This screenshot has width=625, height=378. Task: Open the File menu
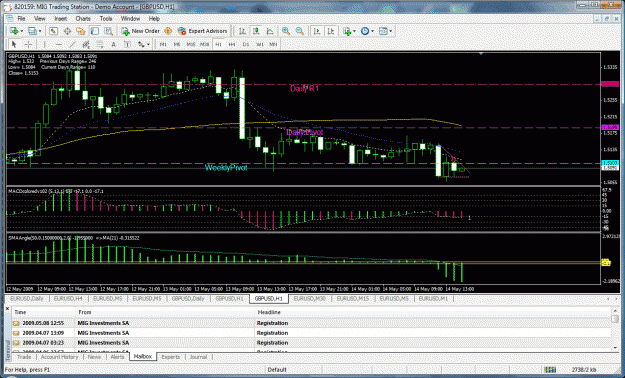point(21,19)
